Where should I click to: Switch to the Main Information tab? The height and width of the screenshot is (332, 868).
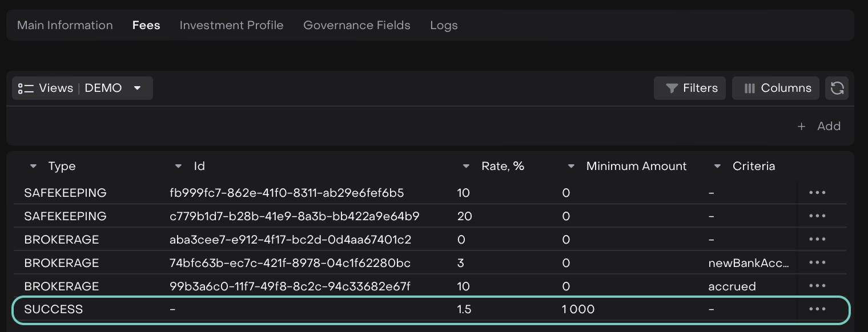pyautogui.click(x=65, y=26)
